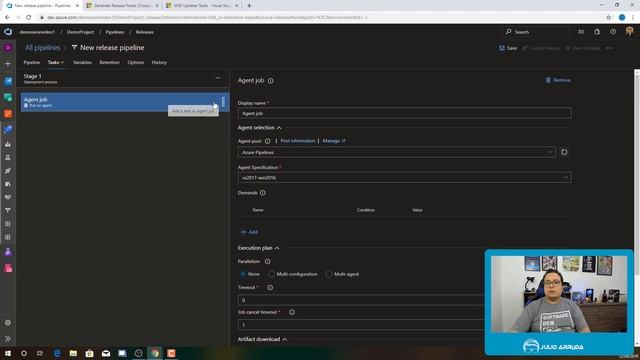Screen dimensions: 640x360
Task: Open Project settings gear in sidebar
Action: click(8, 322)
